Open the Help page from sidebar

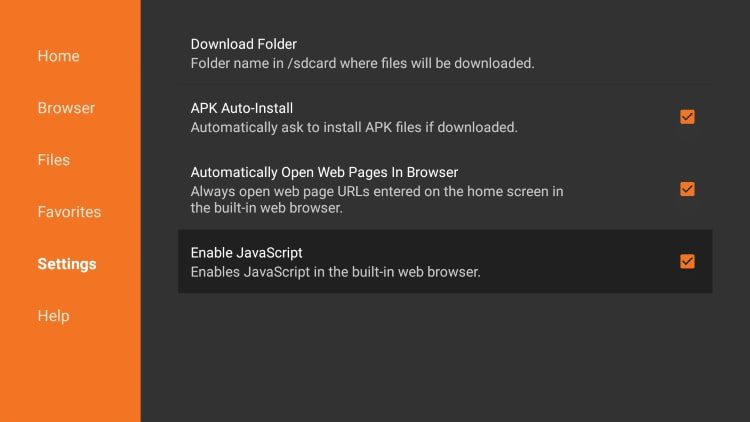[54, 316]
